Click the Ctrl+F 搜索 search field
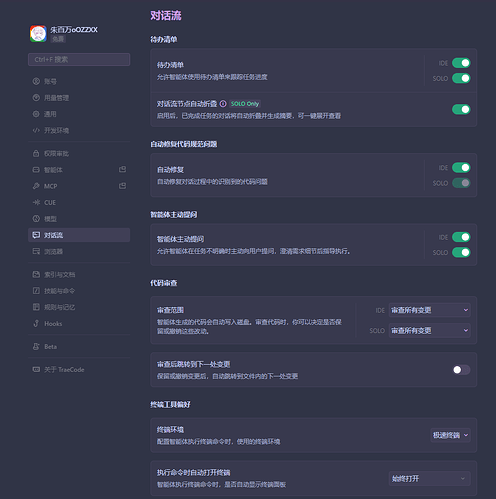The width and height of the screenshot is (496, 499). coord(79,59)
